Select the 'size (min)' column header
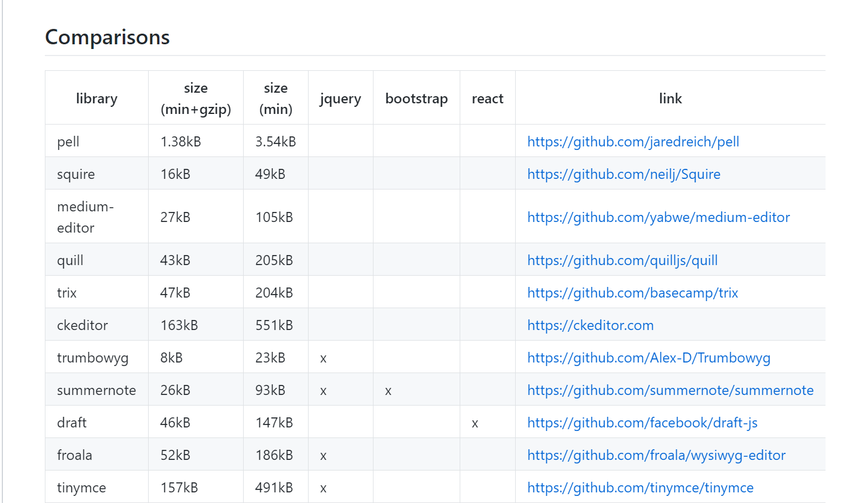The image size is (868, 503). pos(276,99)
